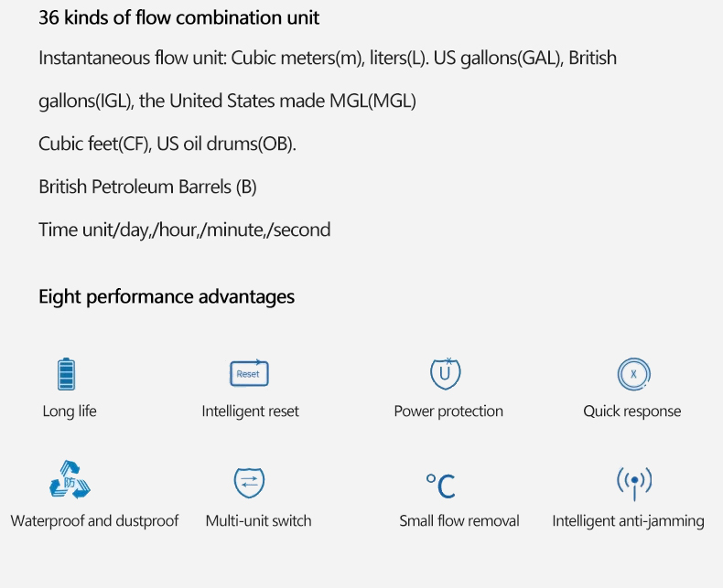
Task: Select the British Petroleum Barrels line
Action: (x=147, y=187)
